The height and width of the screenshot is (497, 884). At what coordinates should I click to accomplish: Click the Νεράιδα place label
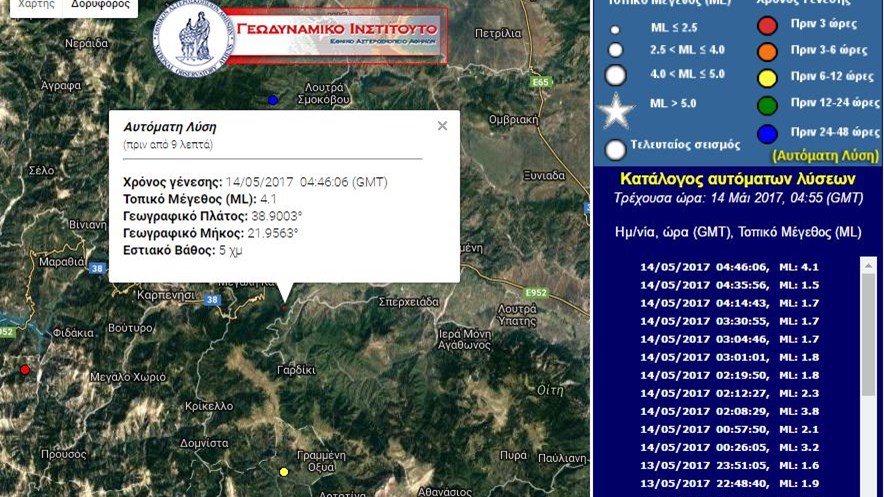(86, 43)
